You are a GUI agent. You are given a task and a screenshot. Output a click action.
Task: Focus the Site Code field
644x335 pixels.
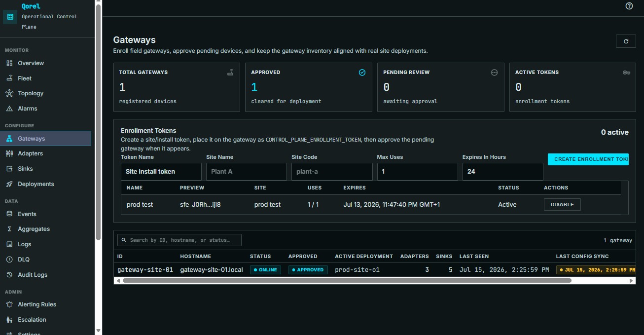(332, 172)
